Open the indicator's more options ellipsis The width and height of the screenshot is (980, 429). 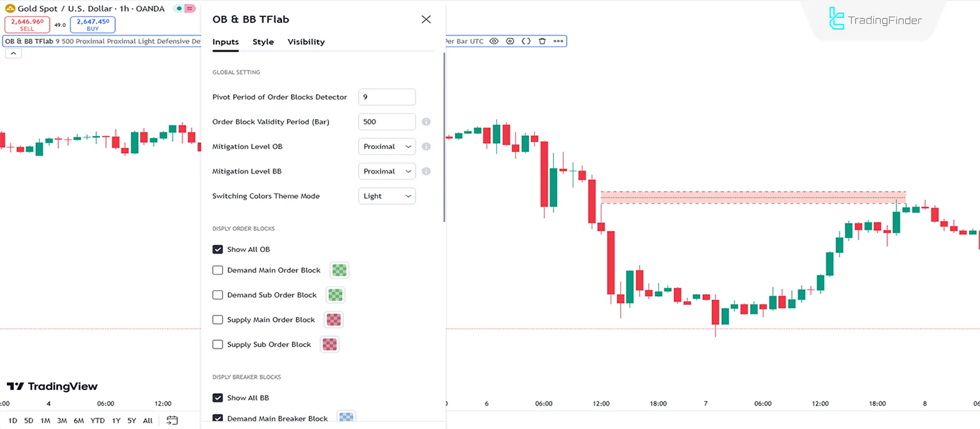[x=558, y=41]
